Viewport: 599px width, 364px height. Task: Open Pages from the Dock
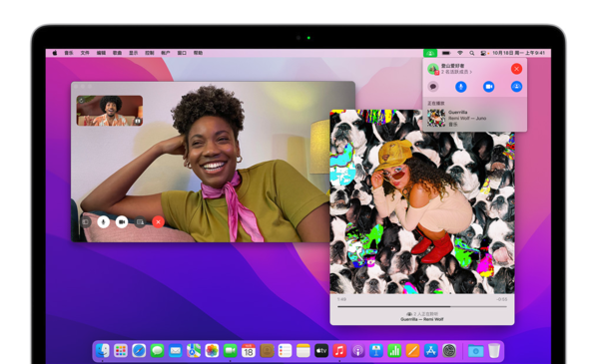(x=412, y=350)
